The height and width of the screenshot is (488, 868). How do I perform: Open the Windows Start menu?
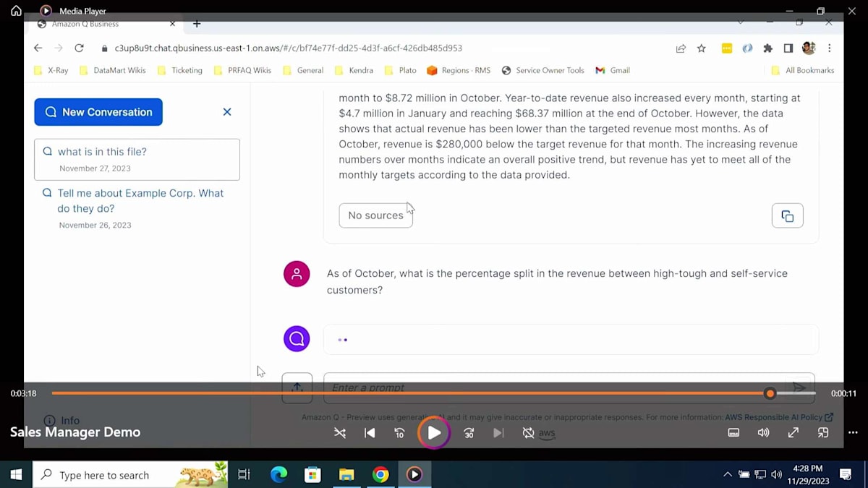click(x=16, y=475)
